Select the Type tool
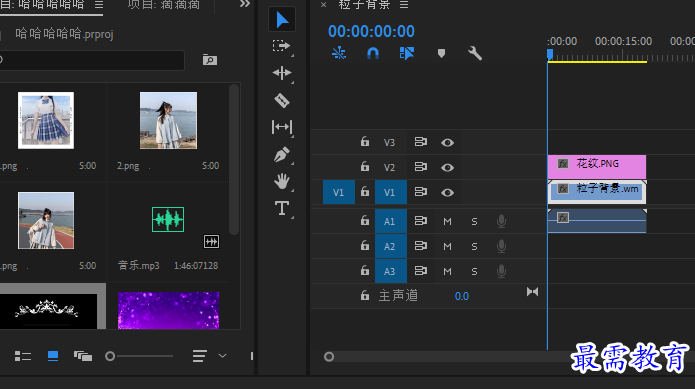The width and height of the screenshot is (695, 389). coord(282,208)
